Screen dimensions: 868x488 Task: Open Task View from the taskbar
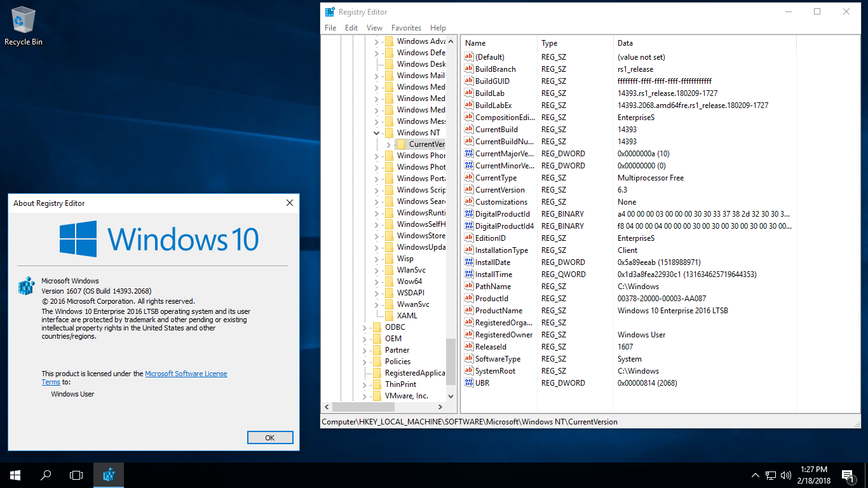pyautogui.click(x=76, y=475)
